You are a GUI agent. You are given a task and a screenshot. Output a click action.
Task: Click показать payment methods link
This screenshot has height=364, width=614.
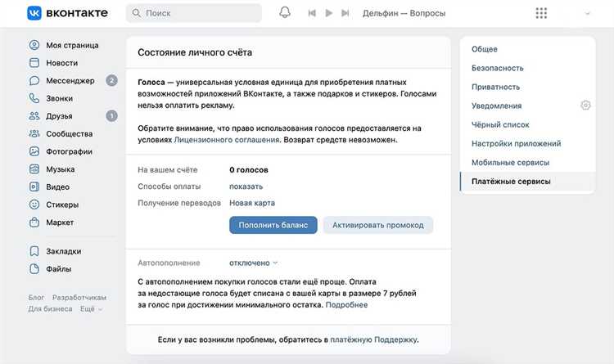pyautogui.click(x=246, y=186)
